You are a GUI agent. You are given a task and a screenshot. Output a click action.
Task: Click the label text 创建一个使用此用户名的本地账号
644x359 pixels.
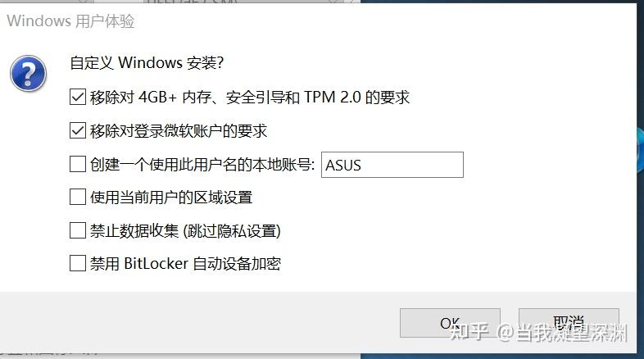click(202, 164)
